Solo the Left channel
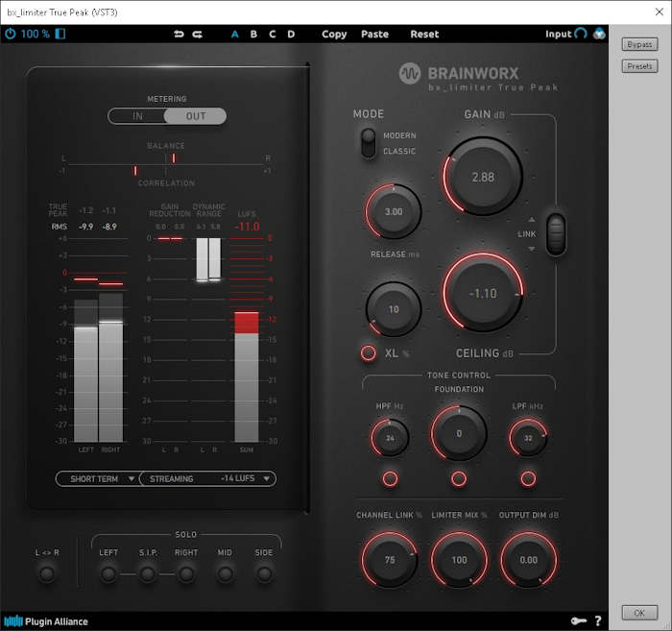Viewport: 672px width, 631px height. point(108,573)
